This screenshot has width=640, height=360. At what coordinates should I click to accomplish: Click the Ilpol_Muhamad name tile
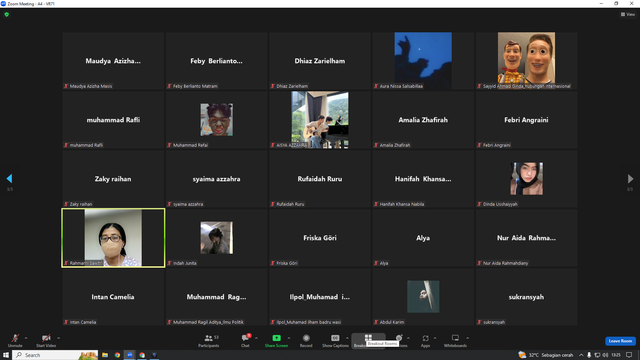320,297
